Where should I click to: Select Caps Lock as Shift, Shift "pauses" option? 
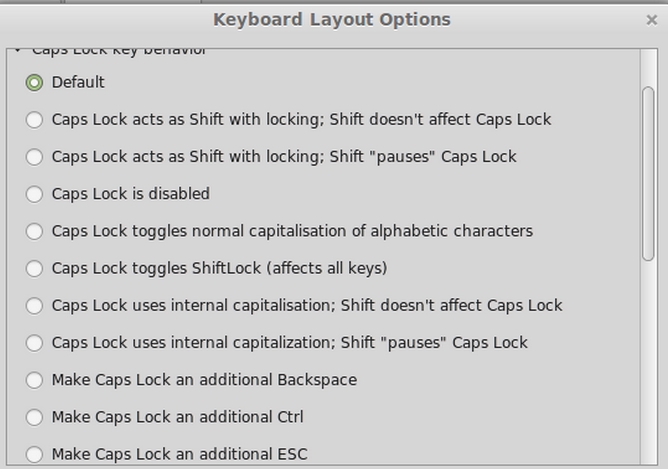[x=35, y=157]
